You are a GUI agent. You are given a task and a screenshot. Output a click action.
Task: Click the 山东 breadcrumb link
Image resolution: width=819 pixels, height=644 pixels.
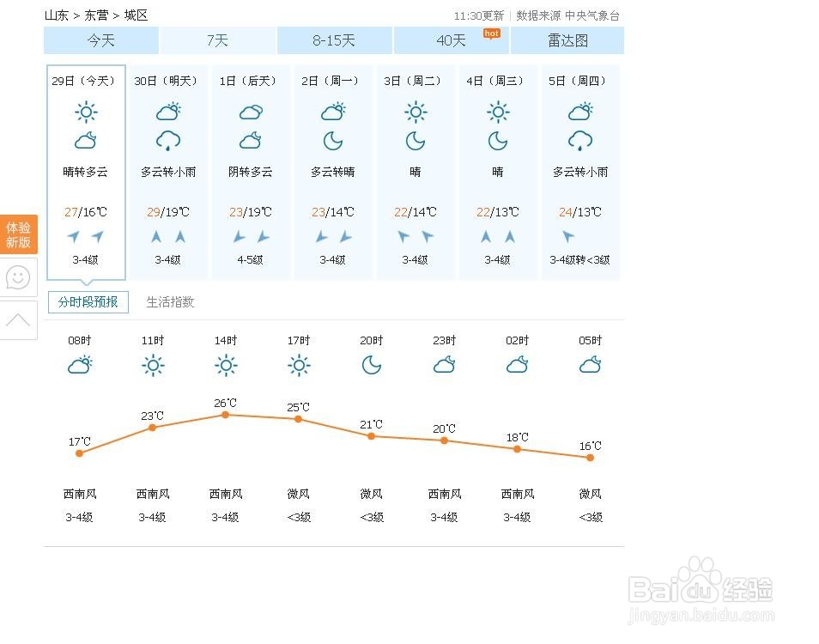(57, 15)
